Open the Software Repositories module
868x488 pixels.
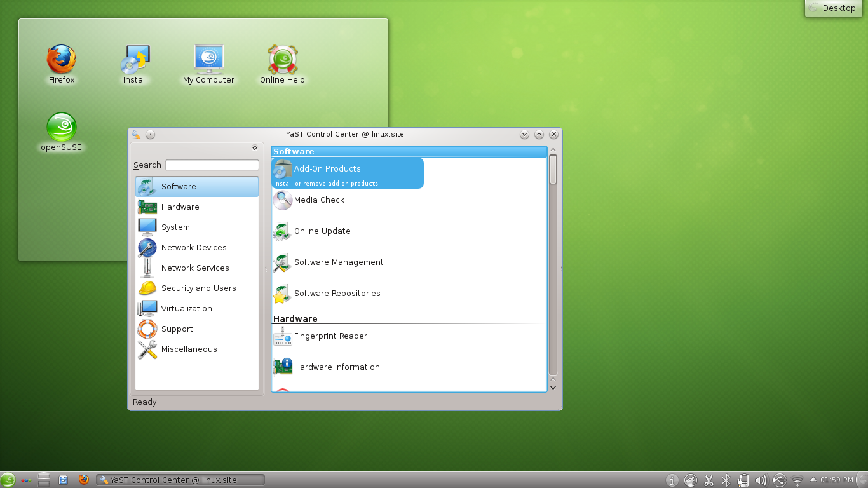(327, 294)
